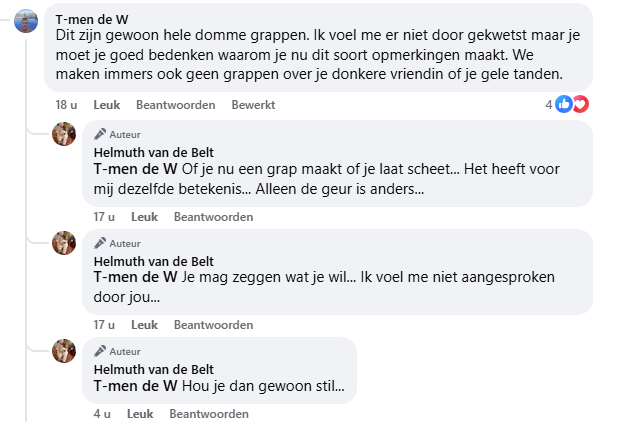Open the 4 u timestamp on last reply
The height and width of the screenshot is (422, 632).
[102, 413]
